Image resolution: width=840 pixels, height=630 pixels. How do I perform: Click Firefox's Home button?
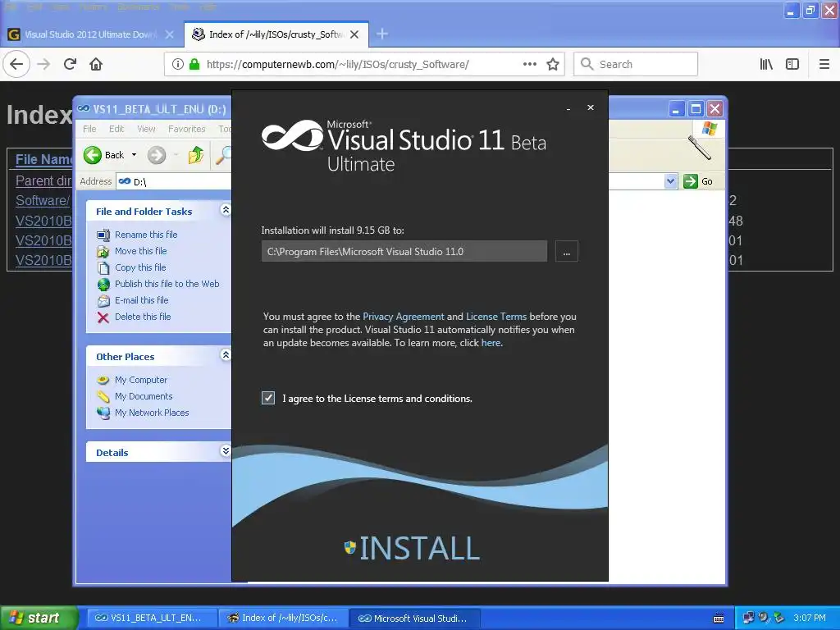coord(96,64)
